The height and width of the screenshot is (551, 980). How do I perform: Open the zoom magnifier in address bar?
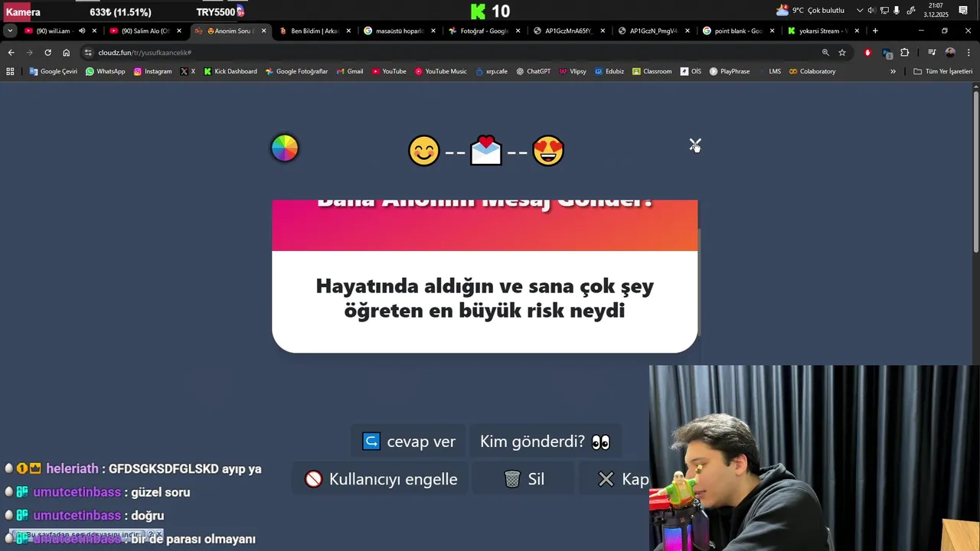click(825, 53)
